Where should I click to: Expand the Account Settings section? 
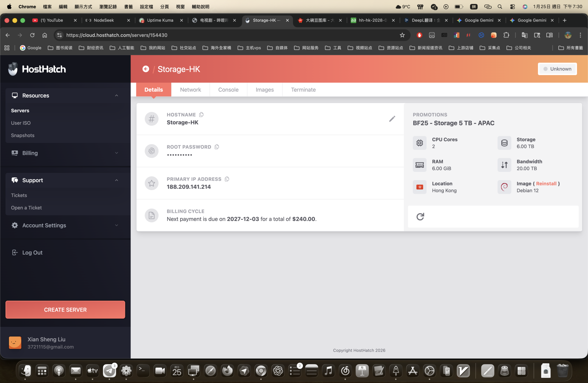pyautogui.click(x=65, y=225)
